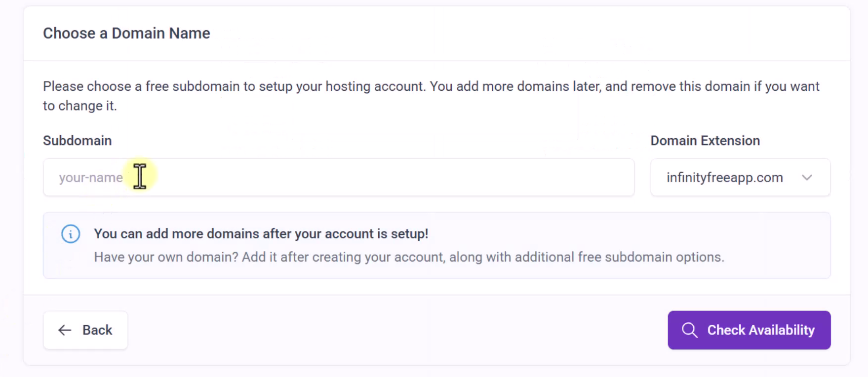Click the Subdomain text input field
The width and height of the screenshot is (868, 377).
click(338, 177)
